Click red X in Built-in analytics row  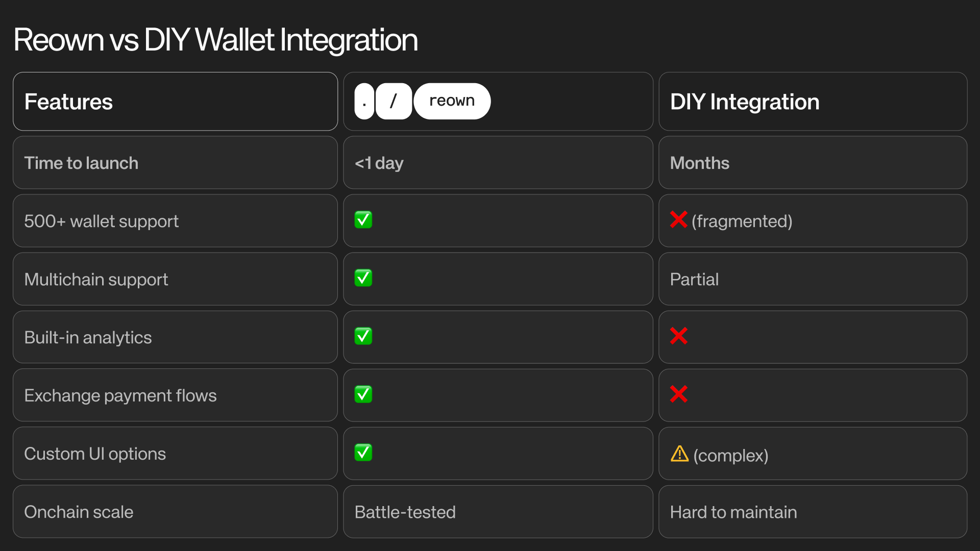(x=679, y=336)
